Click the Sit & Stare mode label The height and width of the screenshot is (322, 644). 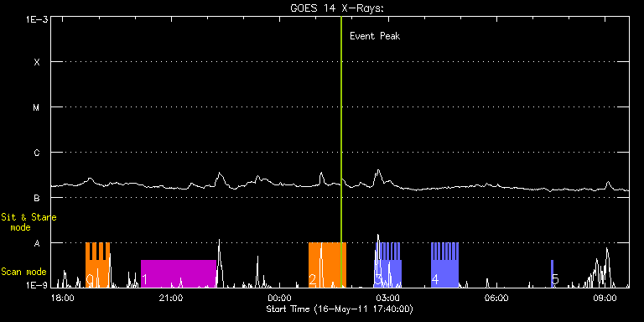(29, 222)
